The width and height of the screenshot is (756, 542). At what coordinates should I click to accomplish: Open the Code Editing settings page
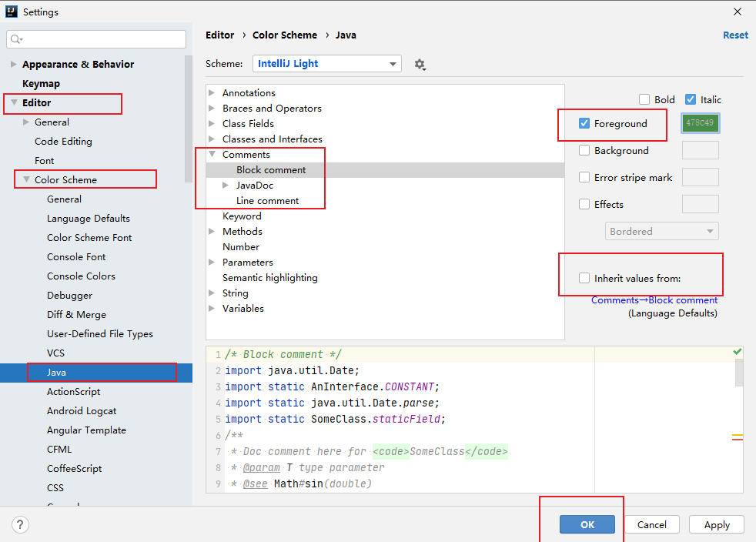(63, 142)
